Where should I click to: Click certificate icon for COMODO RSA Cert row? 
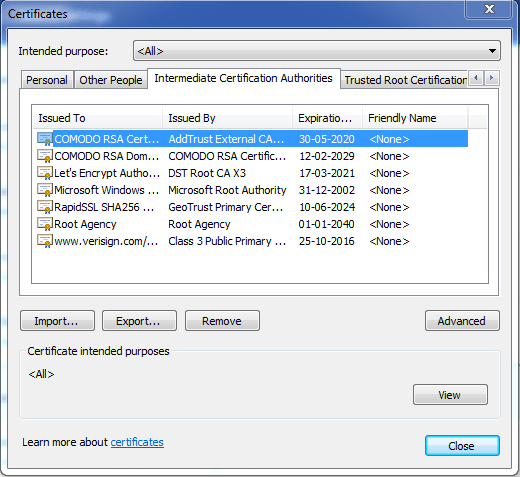(x=45, y=139)
